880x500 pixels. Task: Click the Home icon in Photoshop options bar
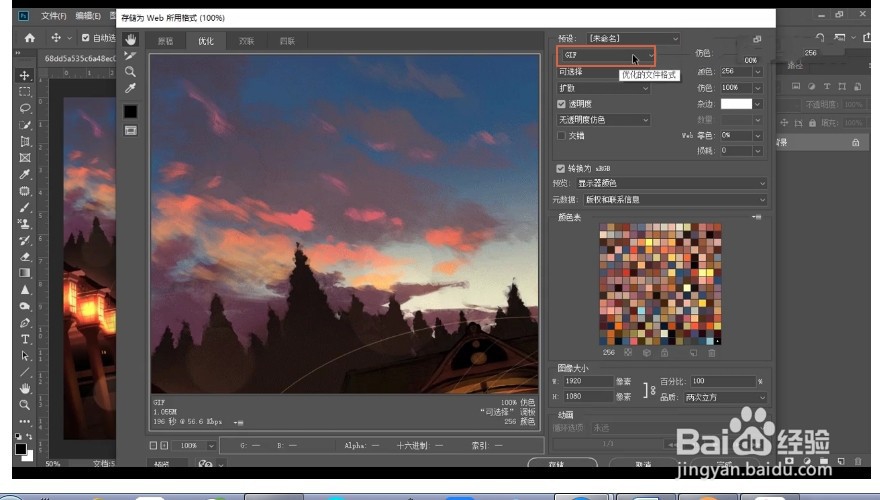coord(30,38)
